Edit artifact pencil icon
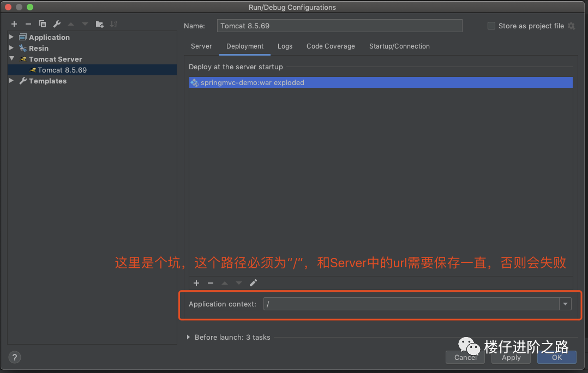The image size is (588, 373). (253, 283)
